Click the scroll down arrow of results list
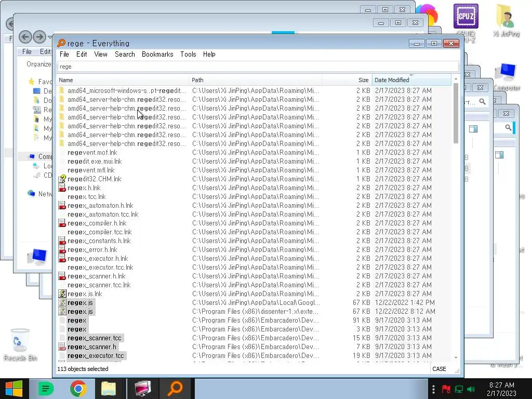The height and width of the screenshot is (399, 532). tap(456, 357)
